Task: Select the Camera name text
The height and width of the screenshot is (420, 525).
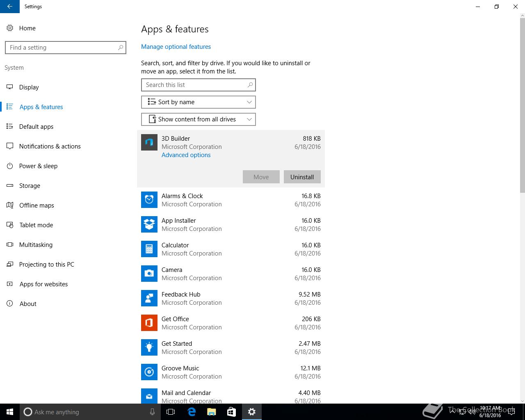Action: pos(172,270)
